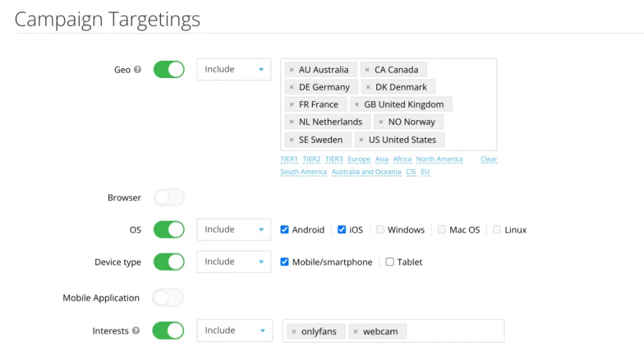Remove the onlyfans interest tag

293,332
